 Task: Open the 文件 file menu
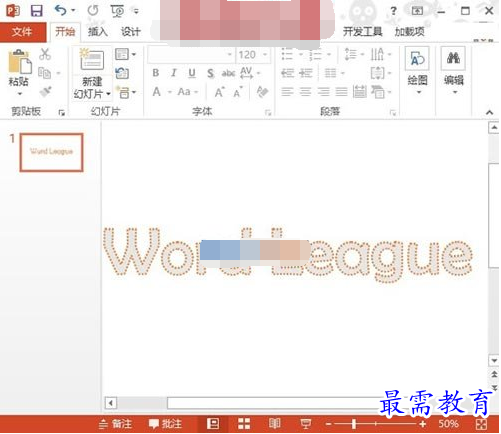pos(22,32)
